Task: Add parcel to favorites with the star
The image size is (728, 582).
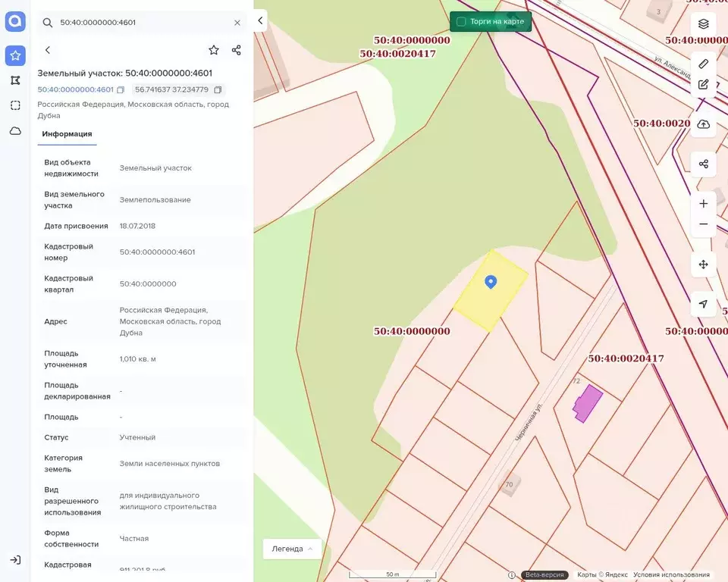Action: pyautogui.click(x=214, y=50)
